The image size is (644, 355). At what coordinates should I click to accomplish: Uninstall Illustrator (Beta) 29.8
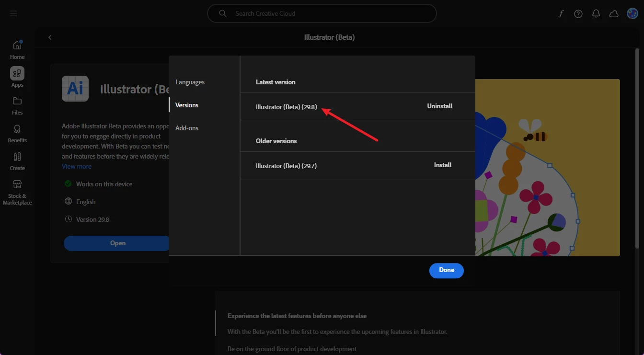[x=439, y=106]
